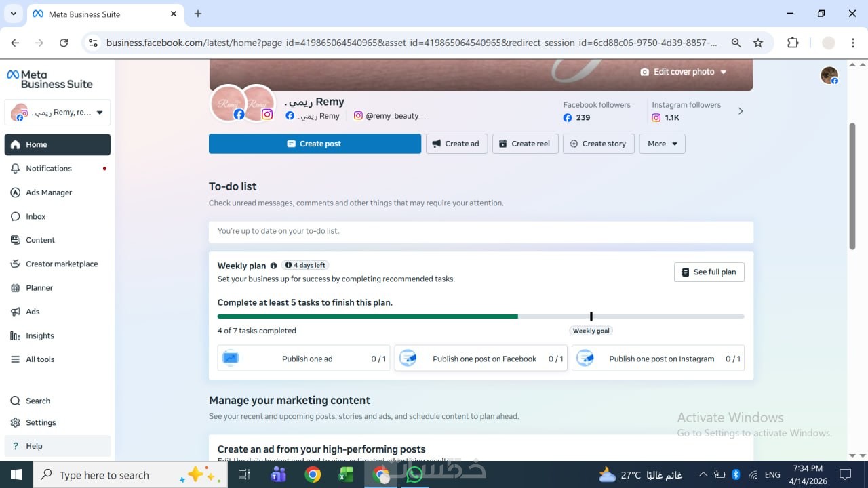The height and width of the screenshot is (488, 868).
Task: Click the Create ad button
Action: [x=456, y=144]
